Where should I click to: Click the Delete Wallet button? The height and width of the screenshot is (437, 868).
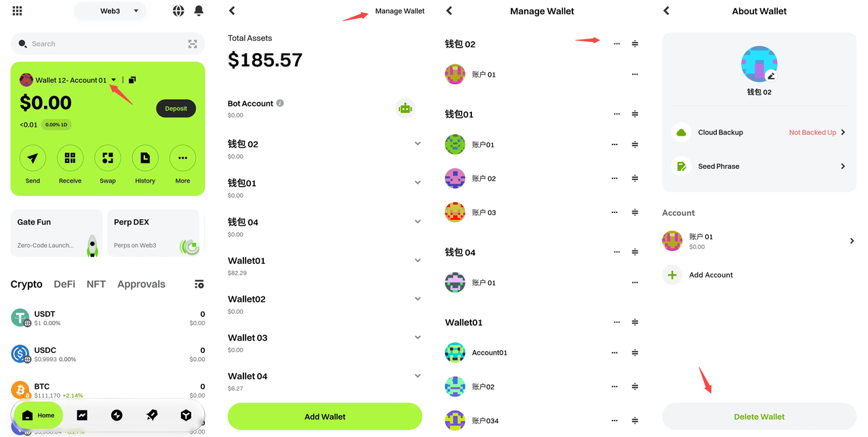(759, 417)
